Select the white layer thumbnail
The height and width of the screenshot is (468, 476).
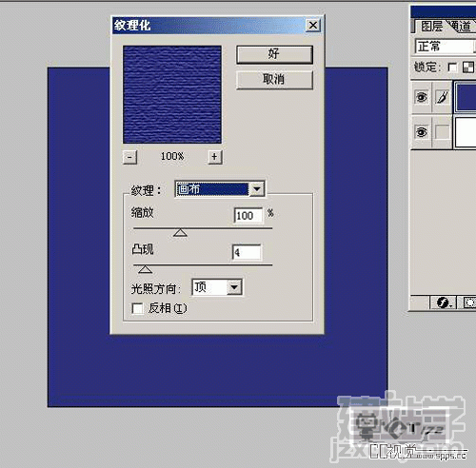click(466, 132)
